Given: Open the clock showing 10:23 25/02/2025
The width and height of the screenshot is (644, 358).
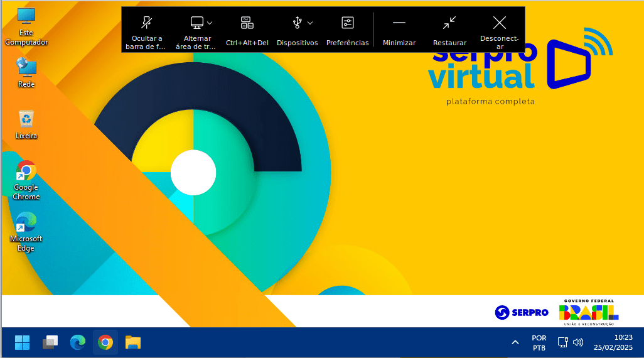Looking at the screenshot, I should tap(613, 342).
